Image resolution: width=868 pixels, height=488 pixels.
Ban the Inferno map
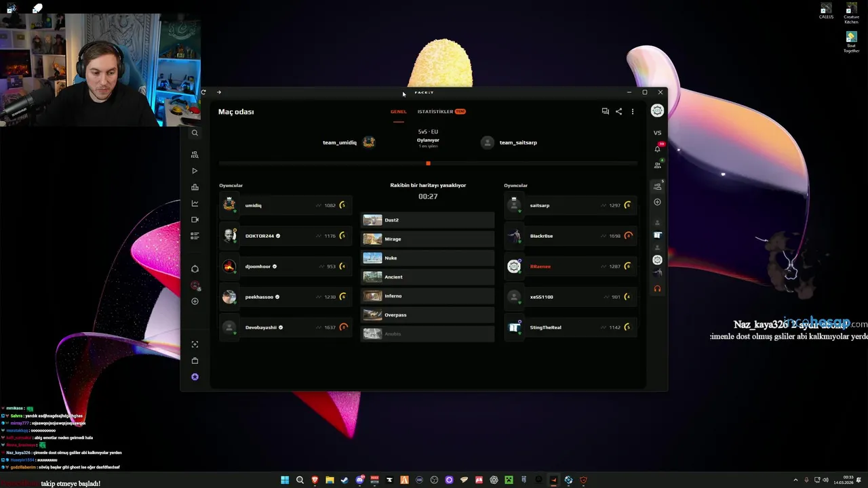tap(428, 296)
